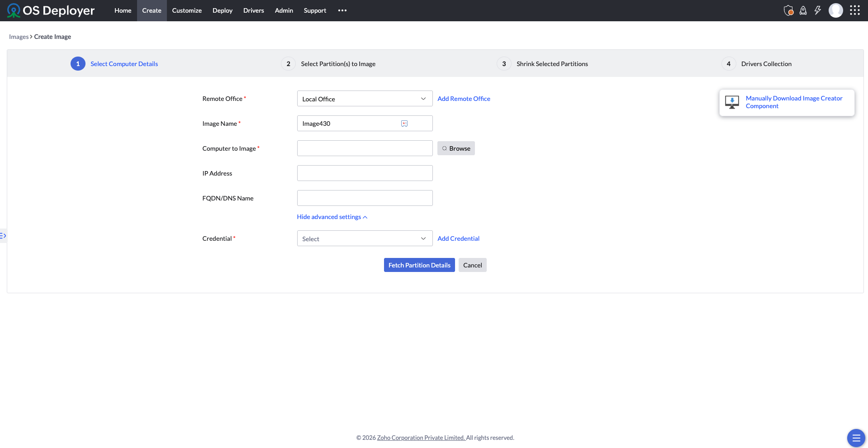
Task: Open the Remote Office dropdown
Action: tap(365, 99)
